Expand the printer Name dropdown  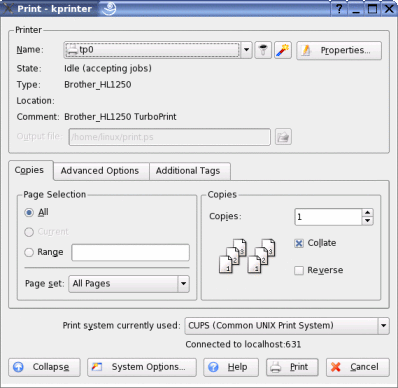point(246,50)
